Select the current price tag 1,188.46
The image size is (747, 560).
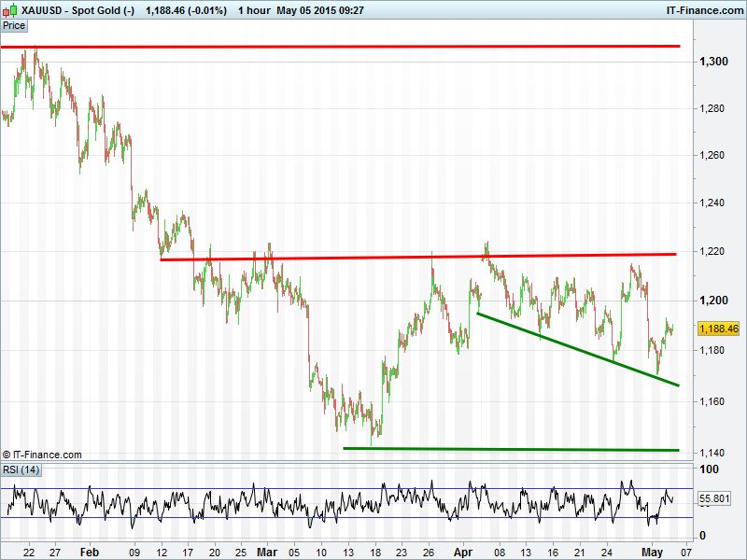coord(718,329)
